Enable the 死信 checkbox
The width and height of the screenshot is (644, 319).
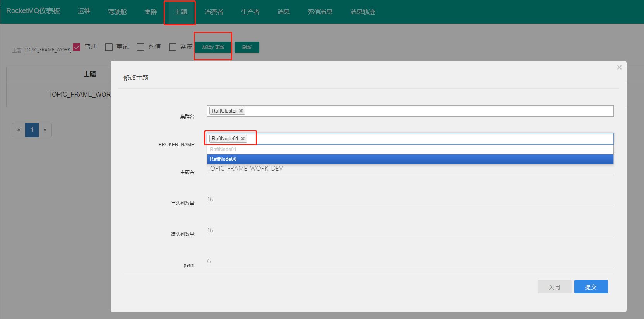point(140,47)
